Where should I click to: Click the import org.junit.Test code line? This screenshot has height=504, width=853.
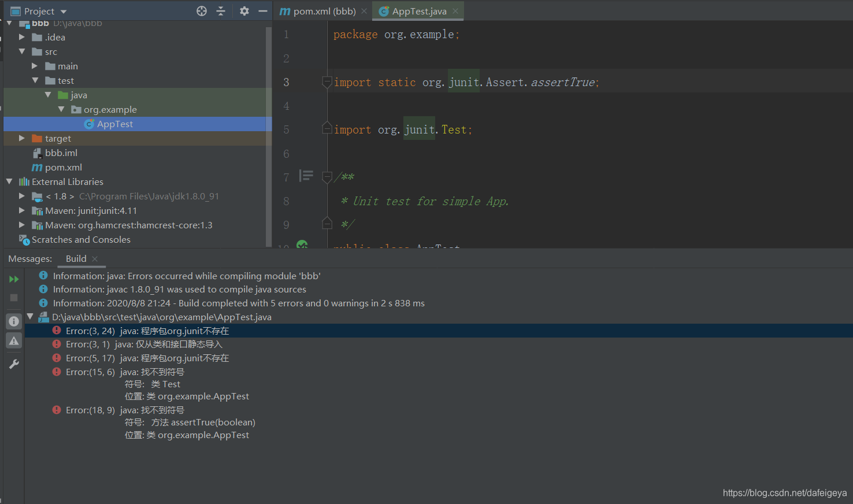click(403, 129)
